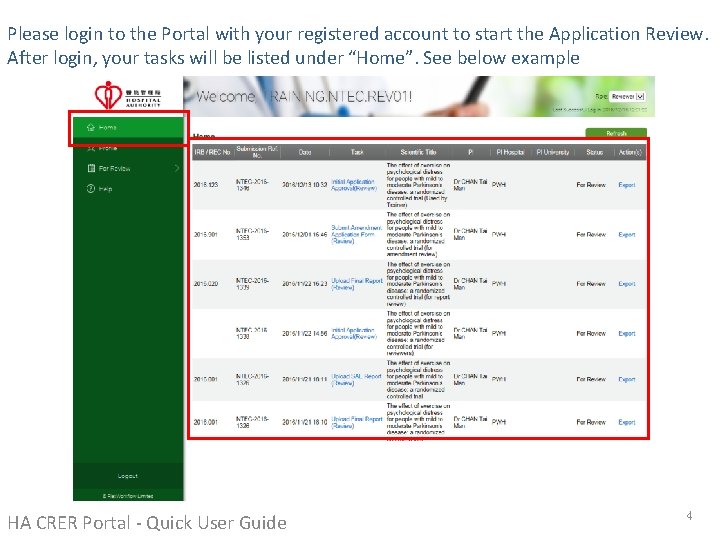Viewport: 720px width, 540px height.
Task: Click the PI Hospital column header
Action: [510, 152]
